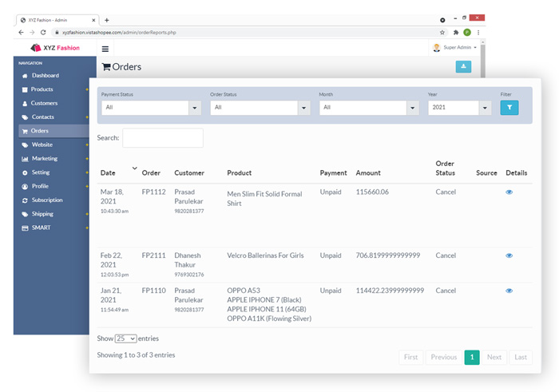Reload the page with refresh icon

pyautogui.click(x=43, y=33)
